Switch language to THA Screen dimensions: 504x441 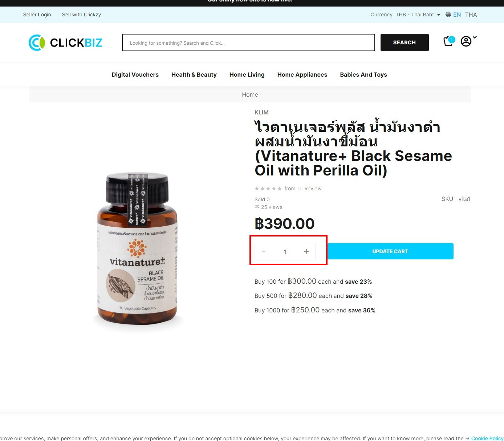pos(471,15)
